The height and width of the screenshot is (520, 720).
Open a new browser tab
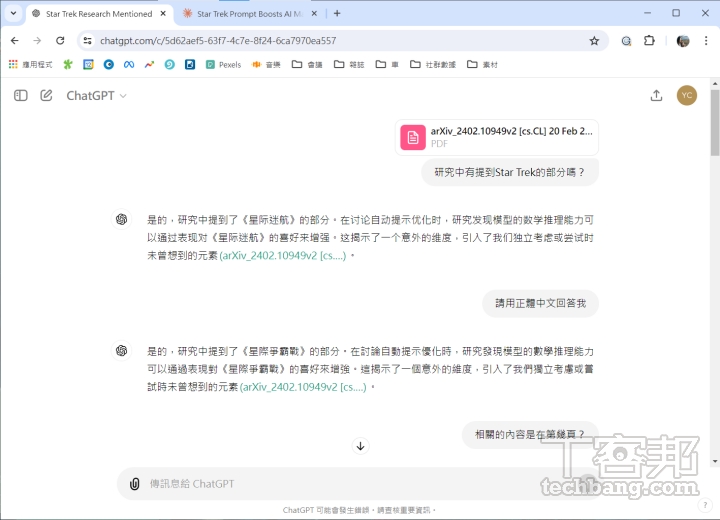coord(337,14)
